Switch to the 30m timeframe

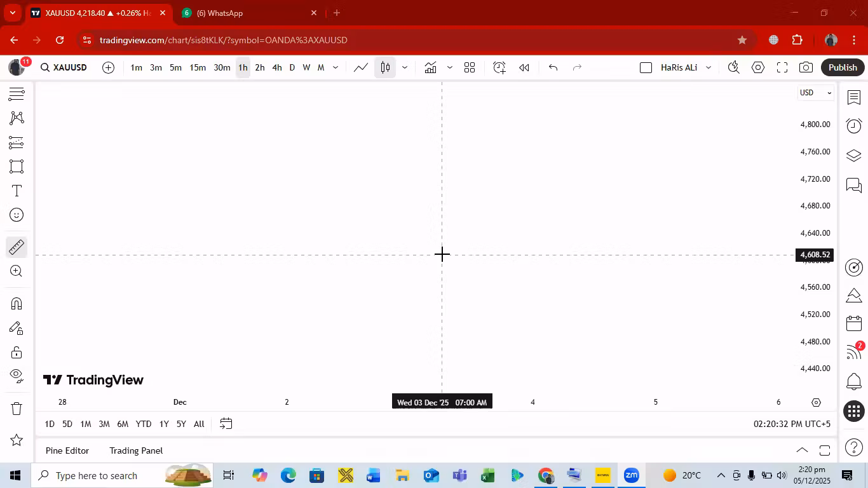pyautogui.click(x=222, y=67)
